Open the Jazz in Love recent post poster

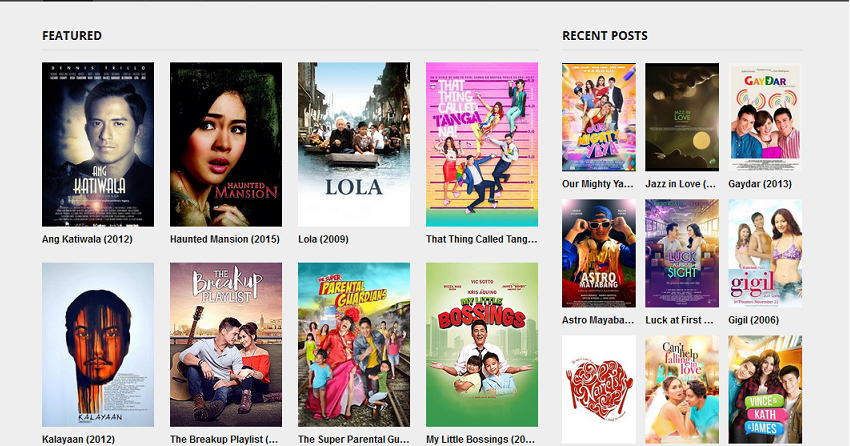click(682, 117)
